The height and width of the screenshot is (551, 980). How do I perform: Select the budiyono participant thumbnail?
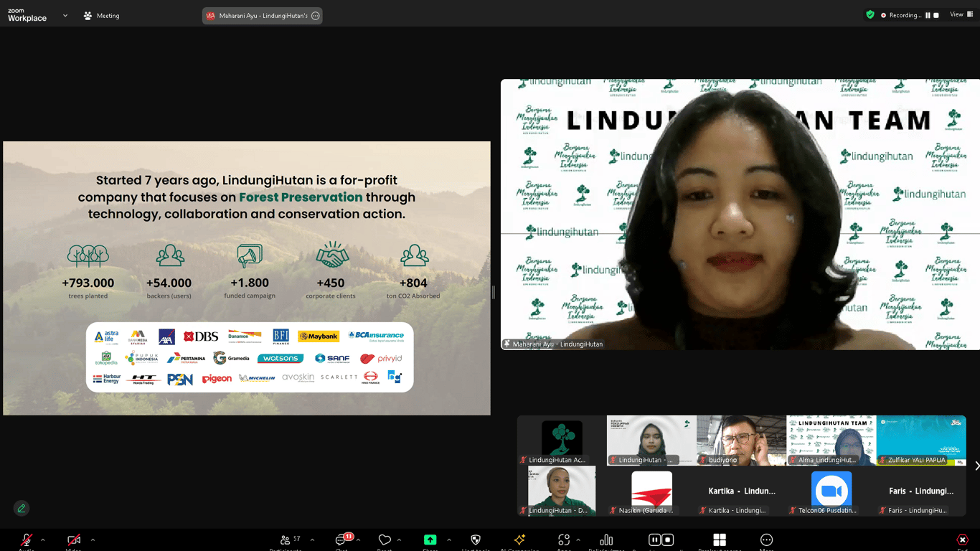click(741, 441)
